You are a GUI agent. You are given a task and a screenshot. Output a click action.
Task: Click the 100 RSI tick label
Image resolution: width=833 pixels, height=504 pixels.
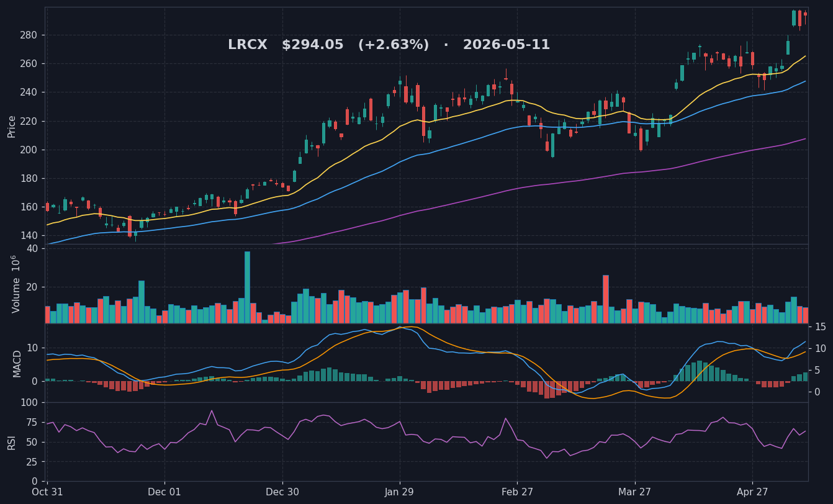(29, 403)
